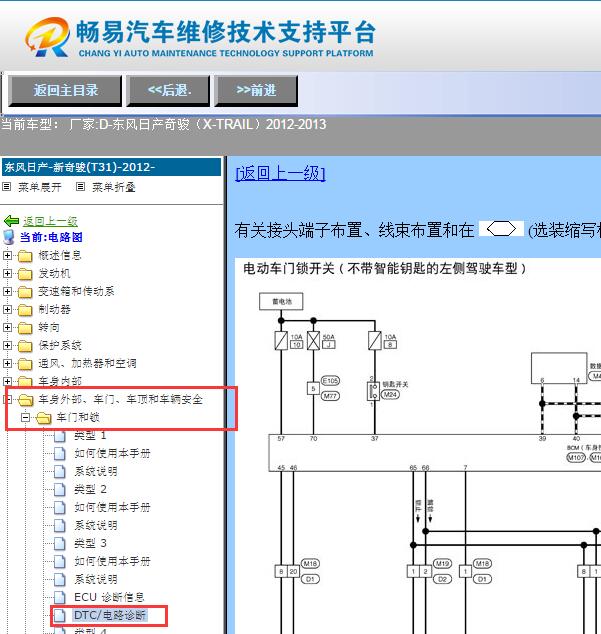The height and width of the screenshot is (634, 601).
Task: Click the folder icon beside 转向
Action: (x=25, y=328)
